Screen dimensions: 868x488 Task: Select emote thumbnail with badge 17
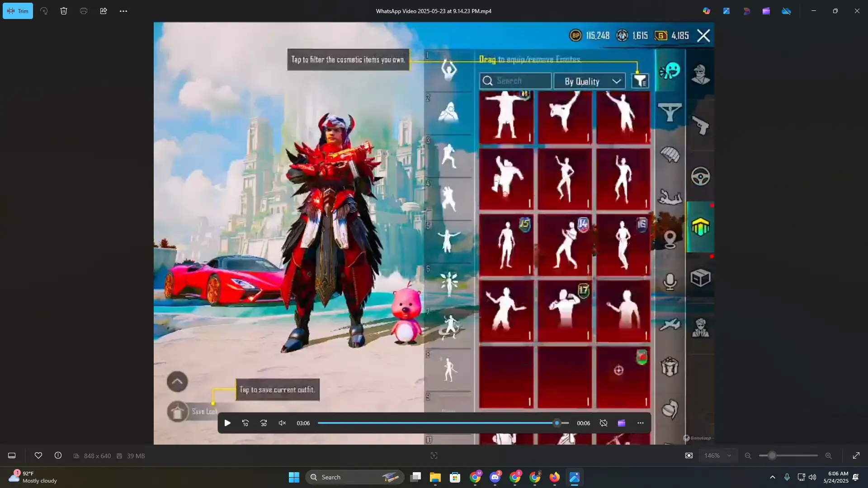[x=565, y=311]
